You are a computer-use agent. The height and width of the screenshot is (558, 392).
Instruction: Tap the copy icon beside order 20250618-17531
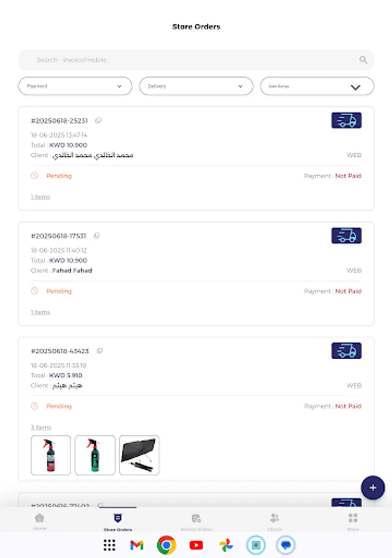click(x=98, y=236)
